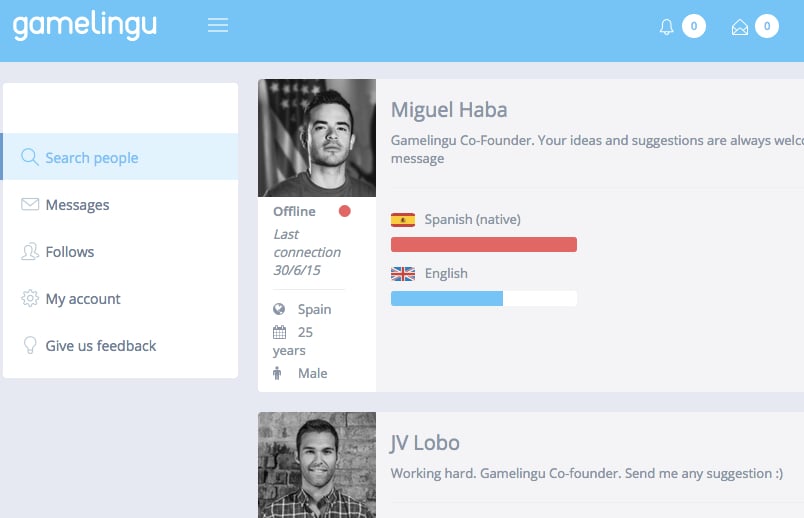Click the notifications bell icon

pyautogui.click(x=666, y=27)
